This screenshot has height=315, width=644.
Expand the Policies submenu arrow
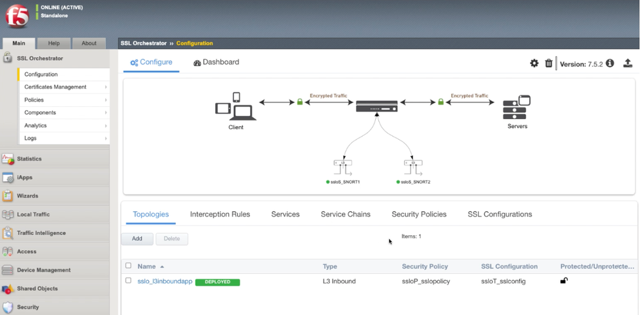click(x=106, y=100)
